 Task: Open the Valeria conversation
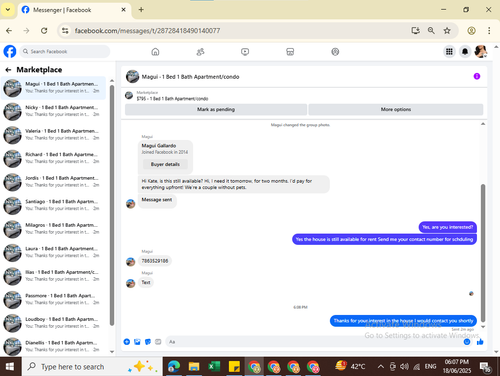point(53,135)
